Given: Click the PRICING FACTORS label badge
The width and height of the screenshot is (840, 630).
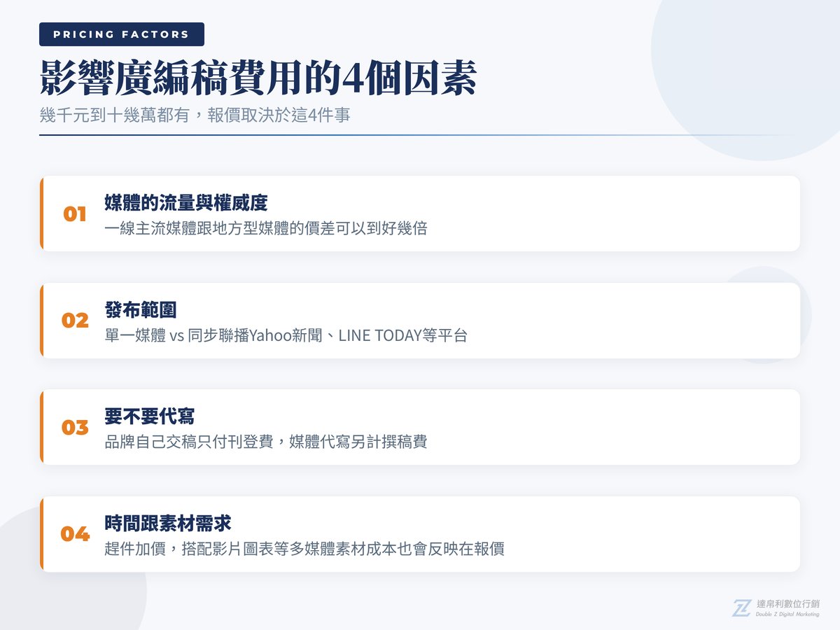Looking at the screenshot, I should (122, 34).
